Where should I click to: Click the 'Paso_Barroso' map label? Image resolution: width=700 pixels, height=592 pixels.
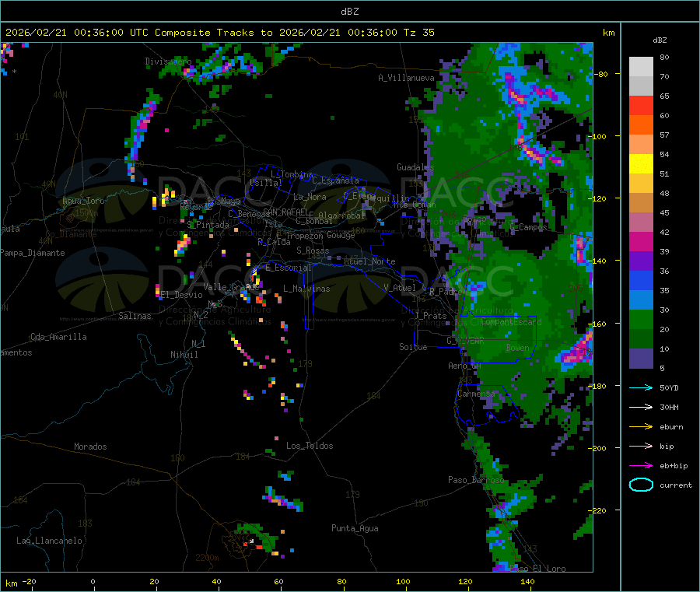tap(476, 480)
